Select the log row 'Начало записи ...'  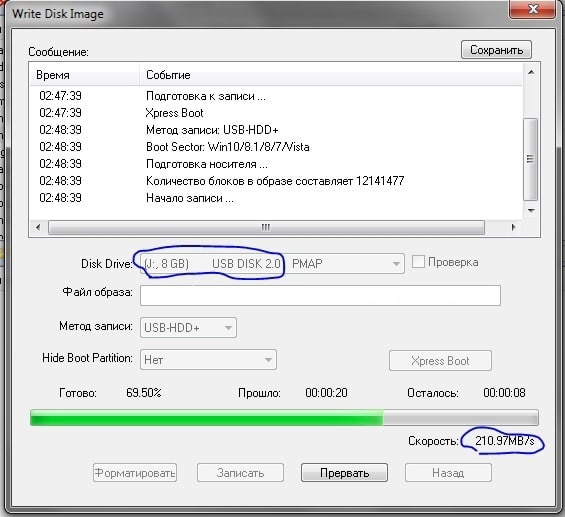coord(276,198)
